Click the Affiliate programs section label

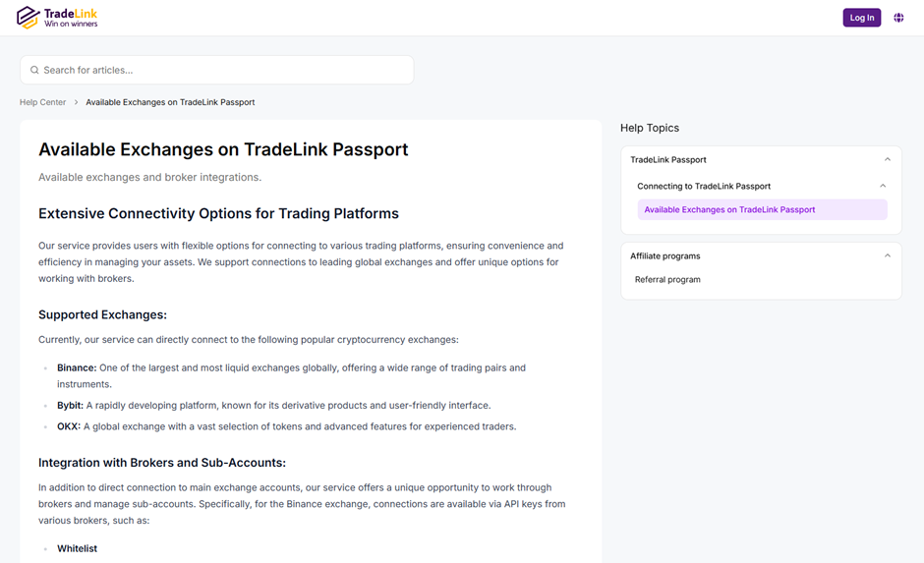pyautogui.click(x=665, y=256)
